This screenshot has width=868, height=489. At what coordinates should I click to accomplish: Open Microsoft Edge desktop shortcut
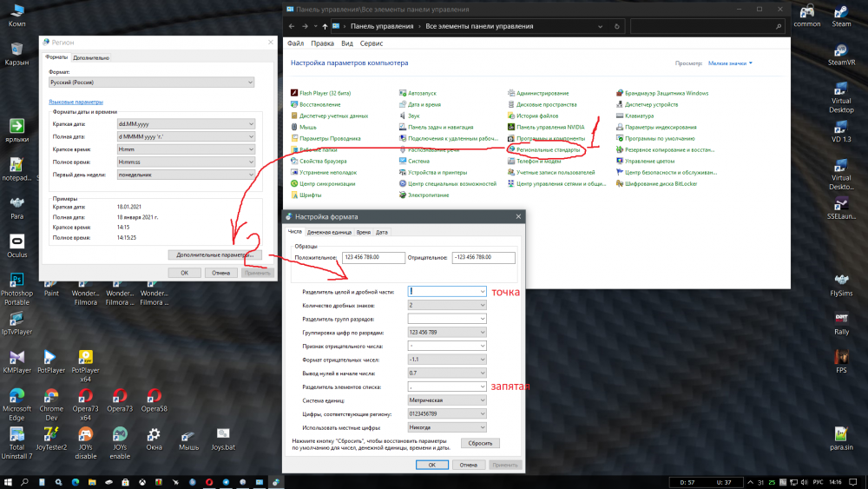16,398
